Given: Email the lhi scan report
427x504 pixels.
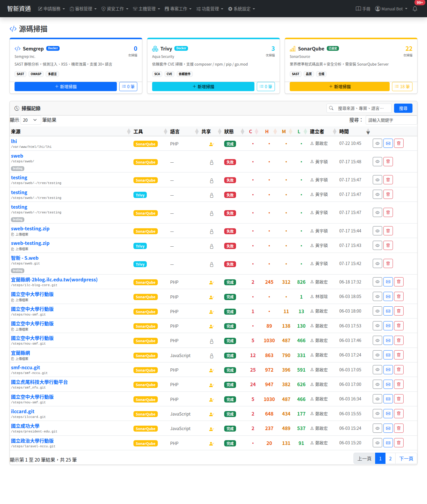Looking at the screenshot, I should [x=388, y=143].
